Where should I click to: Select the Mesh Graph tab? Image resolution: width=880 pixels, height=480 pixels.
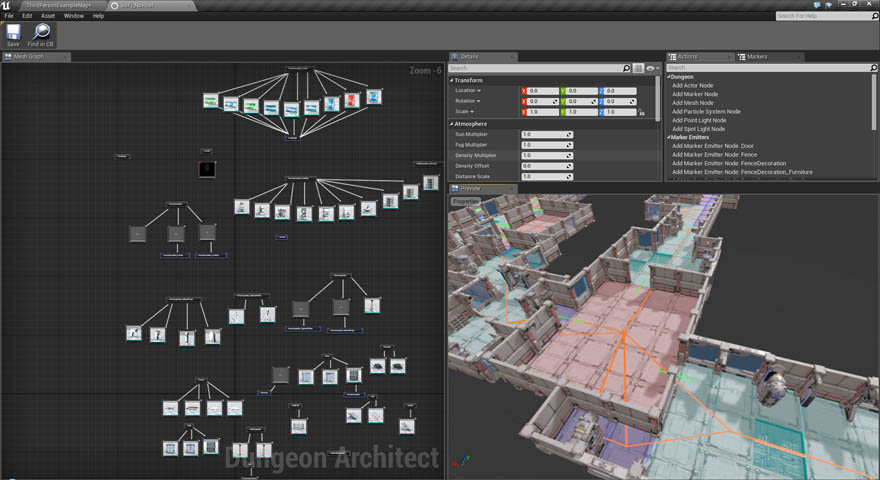click(36, 57)
